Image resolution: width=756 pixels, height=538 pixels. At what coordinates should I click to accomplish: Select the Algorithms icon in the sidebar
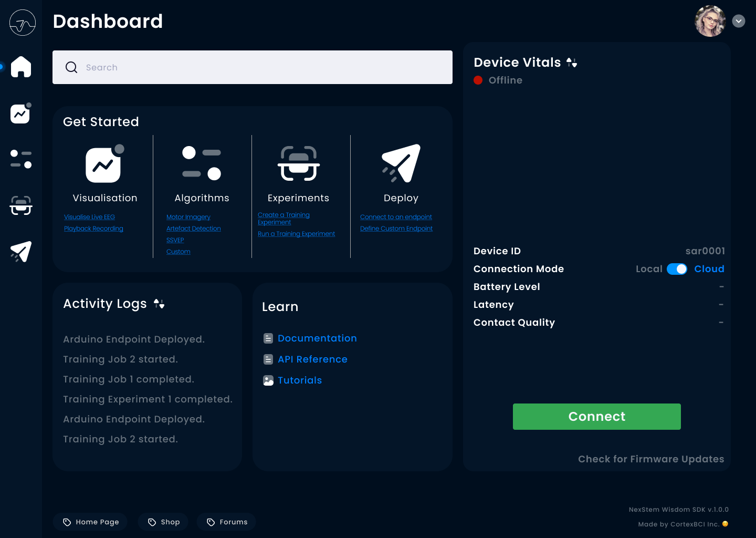pos(20,159)
